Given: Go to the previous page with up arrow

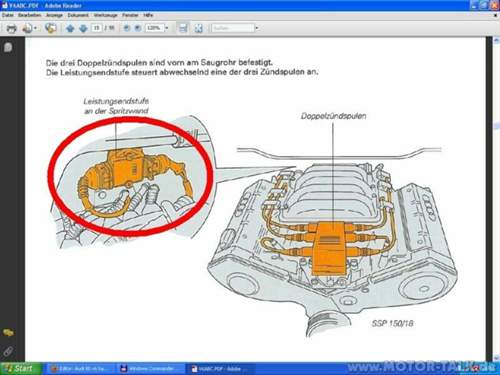Looking at the screenshot, I should pos(70,28).
